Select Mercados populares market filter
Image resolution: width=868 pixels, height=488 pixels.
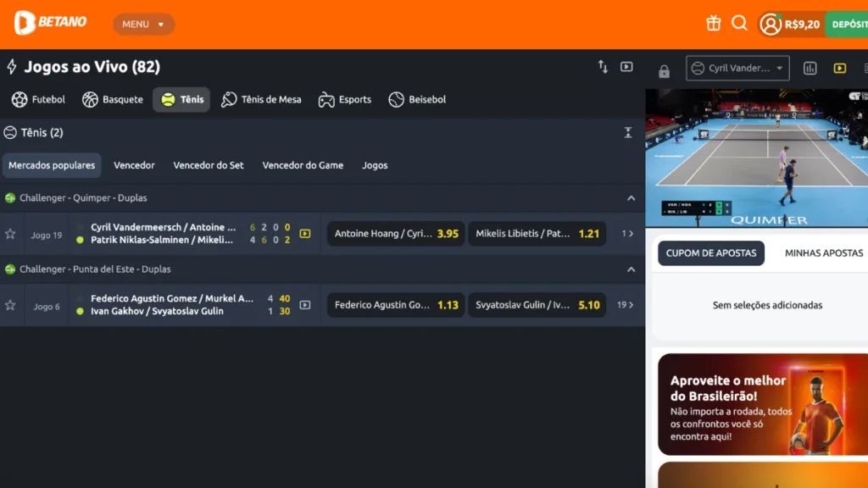click(52, 165)
